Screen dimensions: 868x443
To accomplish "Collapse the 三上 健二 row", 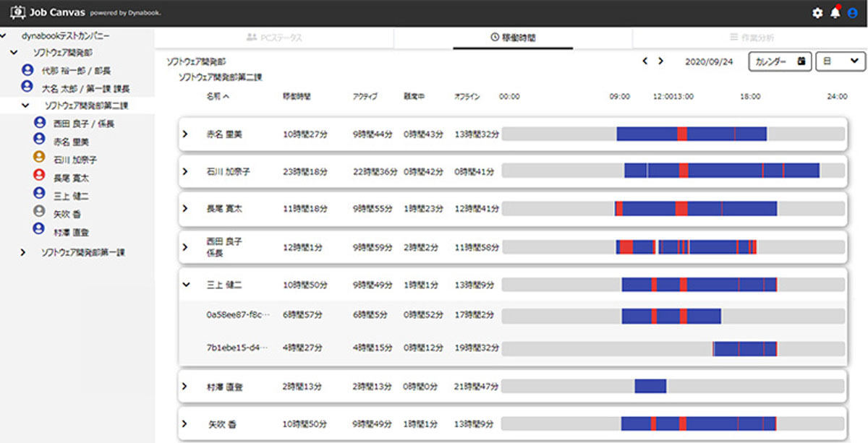I will [x=185, y=285].
